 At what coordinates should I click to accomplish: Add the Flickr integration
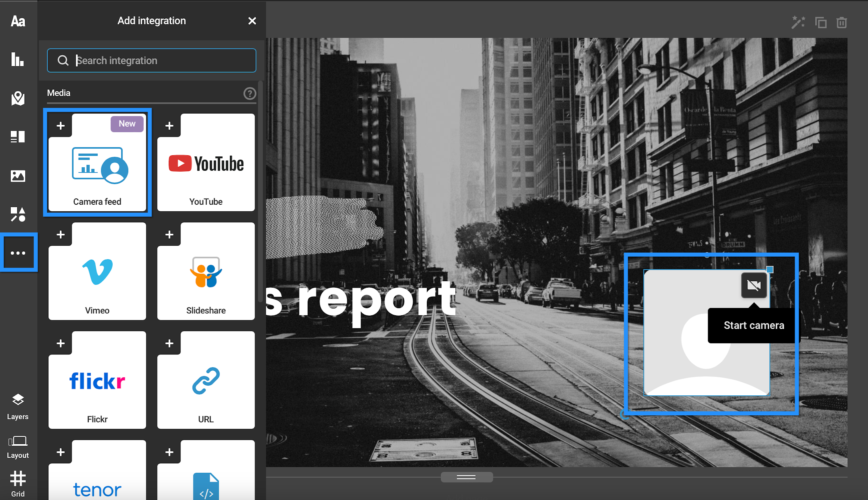[98, 380]
